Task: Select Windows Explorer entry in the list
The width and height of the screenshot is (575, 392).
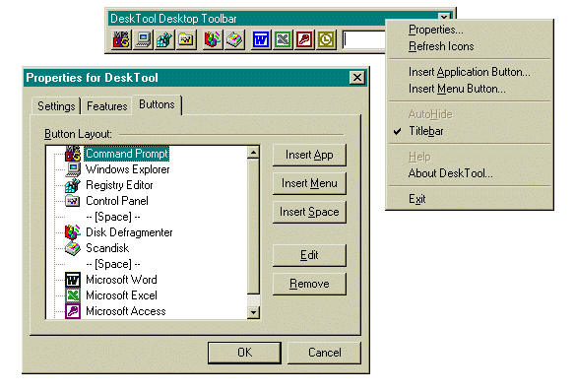Action: (x=127, y=169)
